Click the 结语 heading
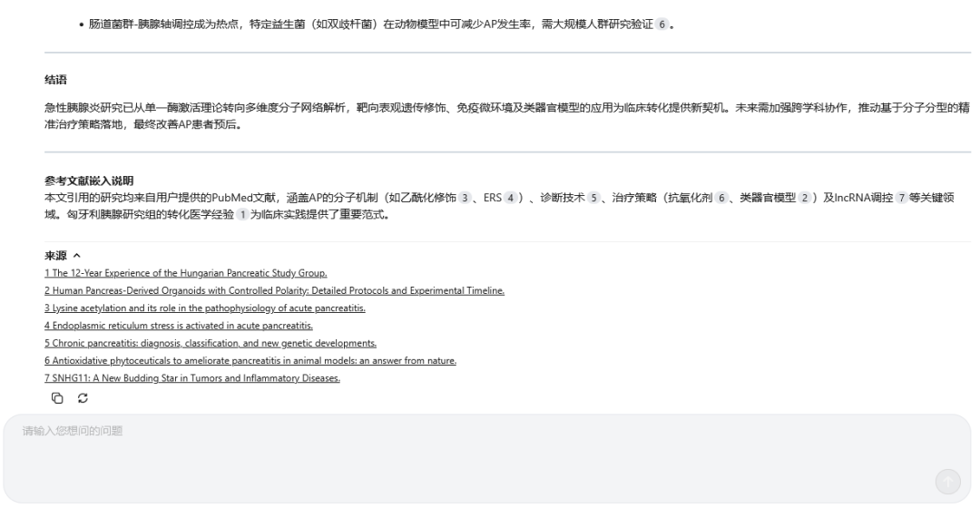This screenshot has height=508, width=980. 55,79
